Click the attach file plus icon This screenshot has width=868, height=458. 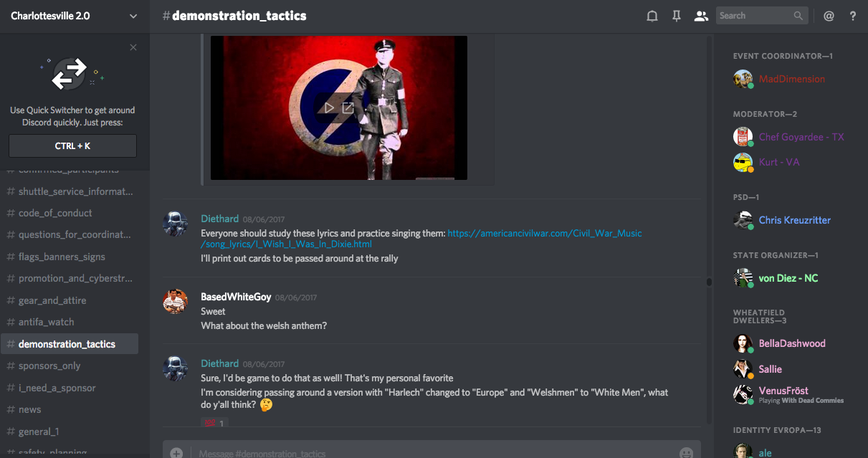tap(176, 453)
